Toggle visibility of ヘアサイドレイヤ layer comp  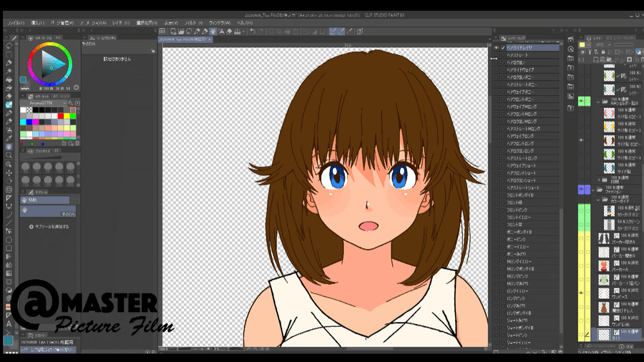496,48
